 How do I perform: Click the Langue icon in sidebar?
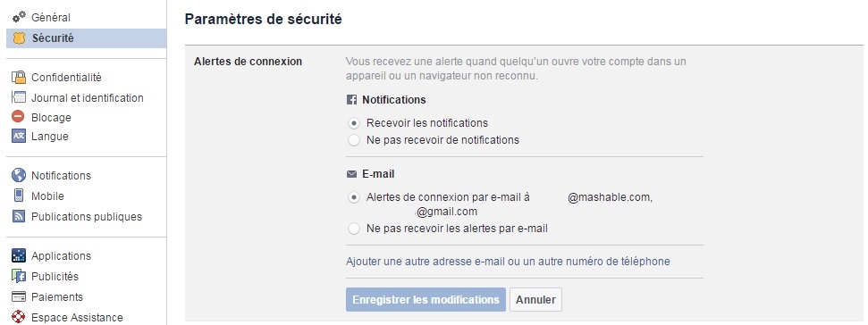pos(19,136)
